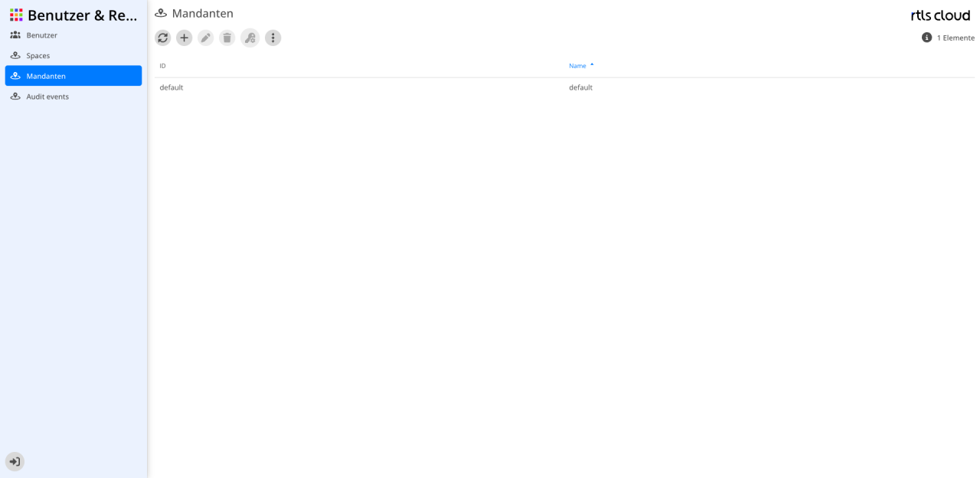Open the three-dot more options menu

click(273, 38)
